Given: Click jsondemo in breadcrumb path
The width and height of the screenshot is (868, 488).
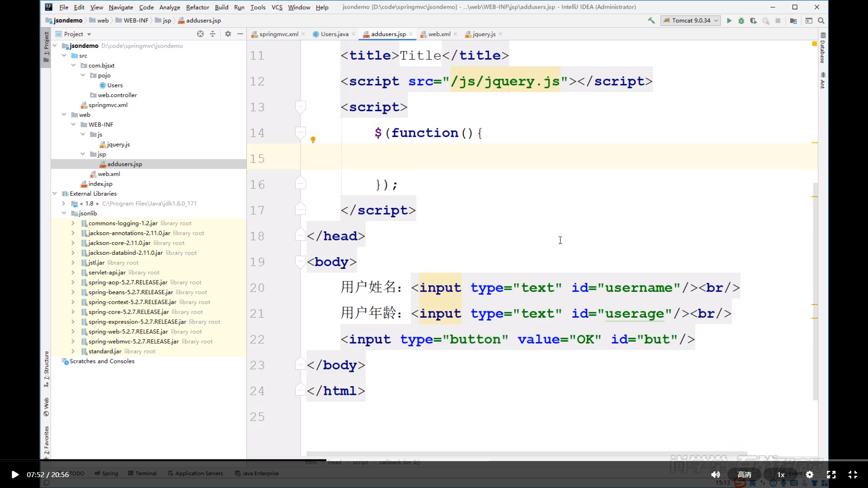Looking at the screenshot, I should [x=68, y=21].
